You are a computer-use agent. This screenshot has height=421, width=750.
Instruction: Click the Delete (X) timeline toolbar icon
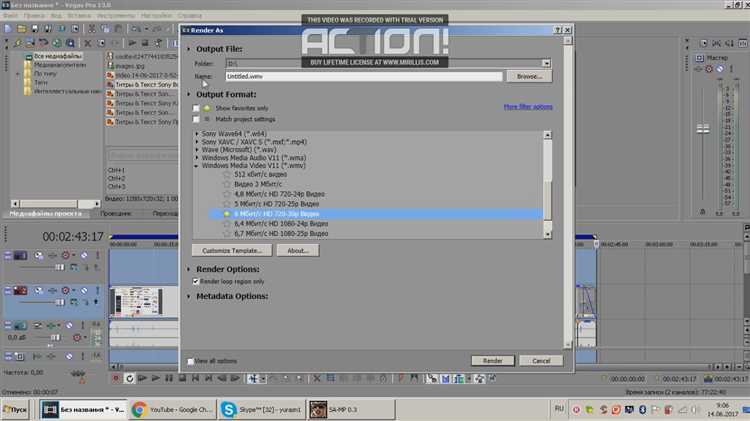coord(317,378)
